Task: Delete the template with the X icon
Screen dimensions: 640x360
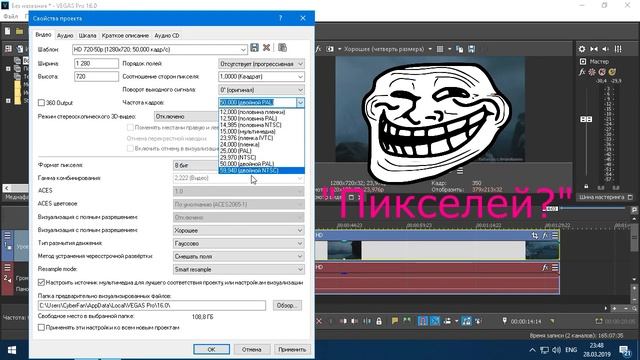Action: (x=267, y=48)
